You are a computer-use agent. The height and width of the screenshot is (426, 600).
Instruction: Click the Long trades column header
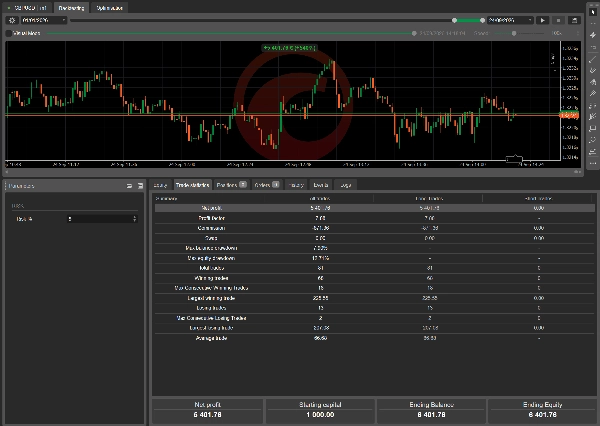point(429,198)
